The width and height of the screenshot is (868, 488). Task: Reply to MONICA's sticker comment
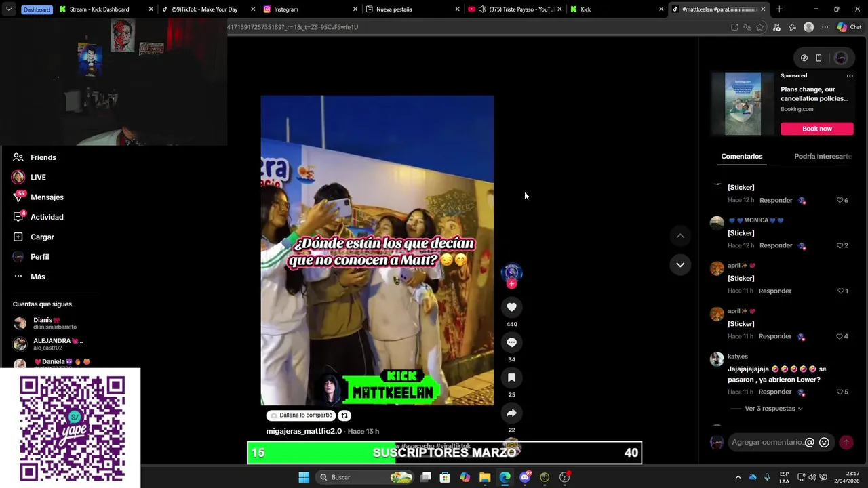coord(776,245)
